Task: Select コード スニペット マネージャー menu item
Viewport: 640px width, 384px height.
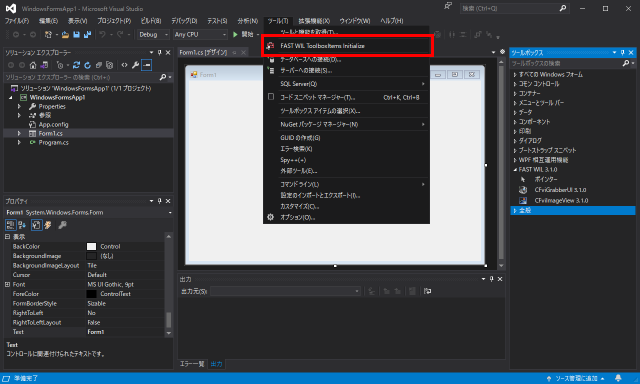Action: tap(346, 97)
